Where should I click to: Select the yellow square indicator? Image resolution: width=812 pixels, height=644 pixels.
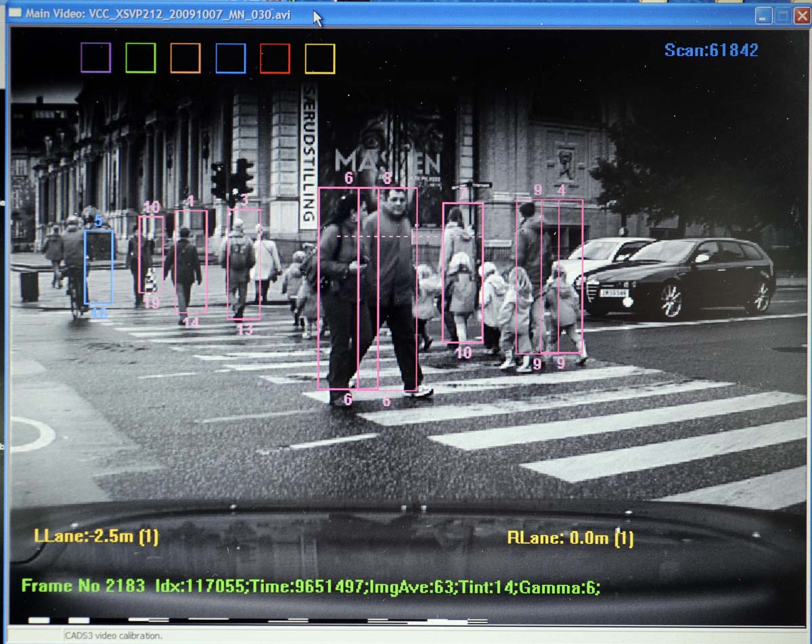[320, 58]
